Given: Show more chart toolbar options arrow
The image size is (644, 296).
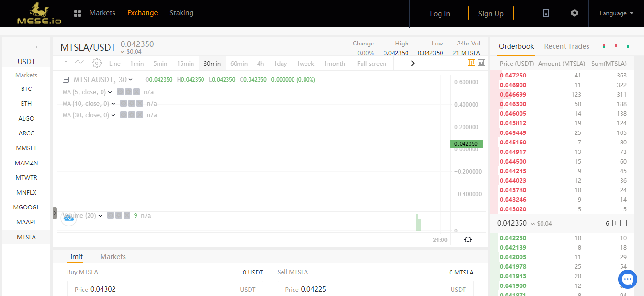Looking at the screenshot, I should [x=413, y=63].
